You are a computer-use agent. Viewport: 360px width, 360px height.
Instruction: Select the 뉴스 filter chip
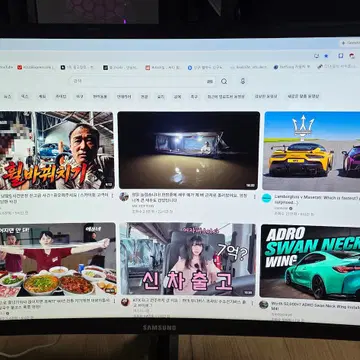click(7, 96)
